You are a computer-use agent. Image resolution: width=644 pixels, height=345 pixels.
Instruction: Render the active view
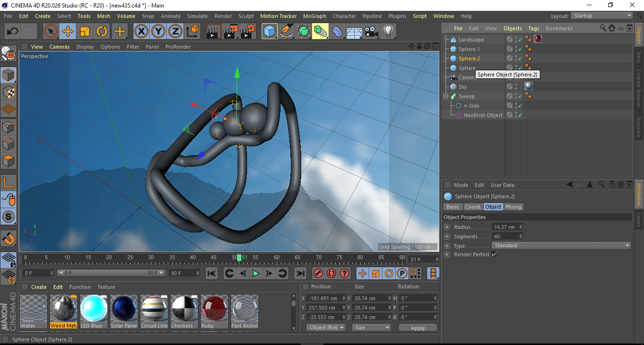click(214, 32)
